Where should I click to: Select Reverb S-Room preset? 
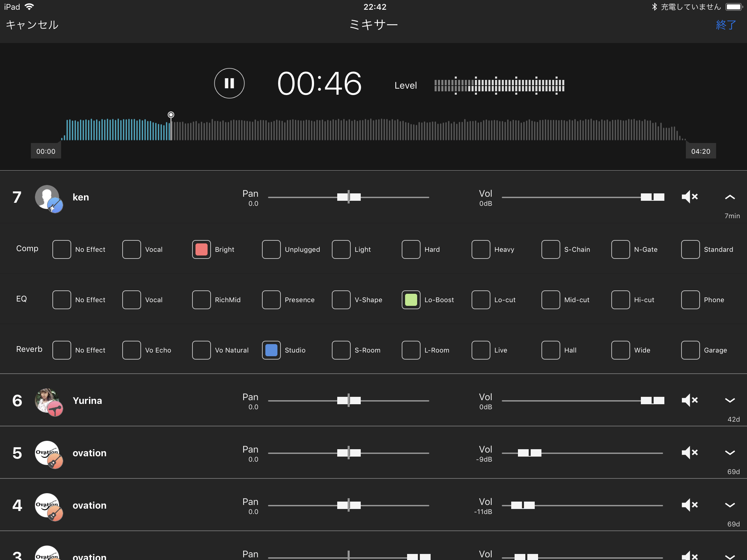click(341, 350)
